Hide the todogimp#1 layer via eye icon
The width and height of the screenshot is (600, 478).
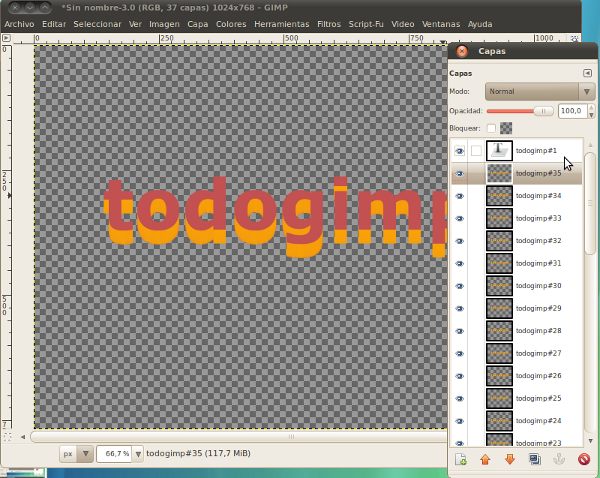coord(460,151)
